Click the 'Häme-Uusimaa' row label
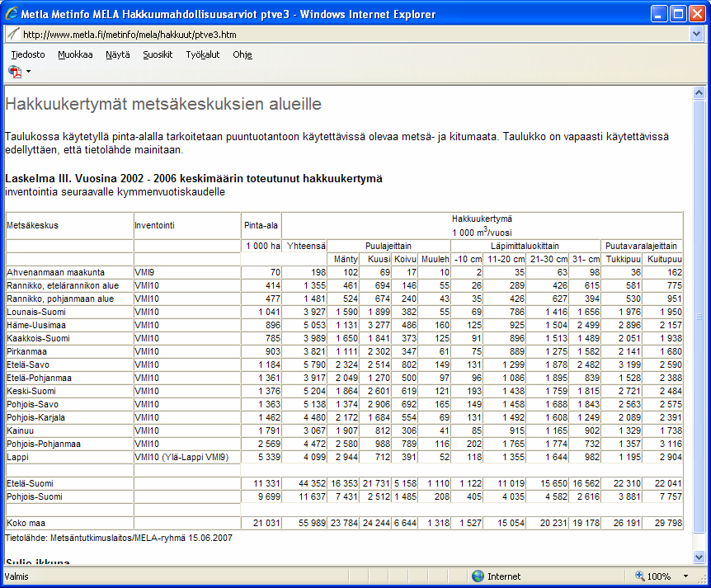This screenshot has height=588, width=711. click(x=36, y=325)
